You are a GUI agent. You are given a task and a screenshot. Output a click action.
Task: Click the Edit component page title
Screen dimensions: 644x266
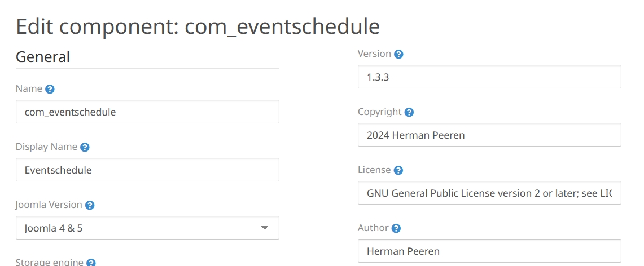[198, 26]
